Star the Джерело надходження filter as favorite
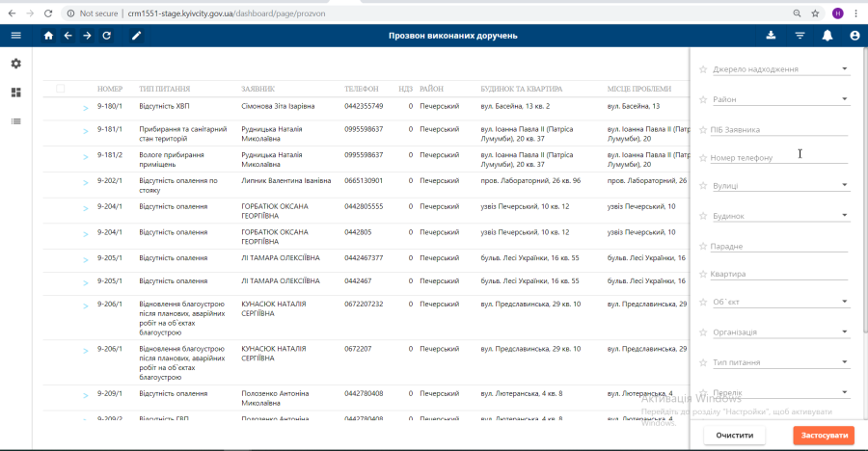Screen dimensions: 868x451 (702, 70)
